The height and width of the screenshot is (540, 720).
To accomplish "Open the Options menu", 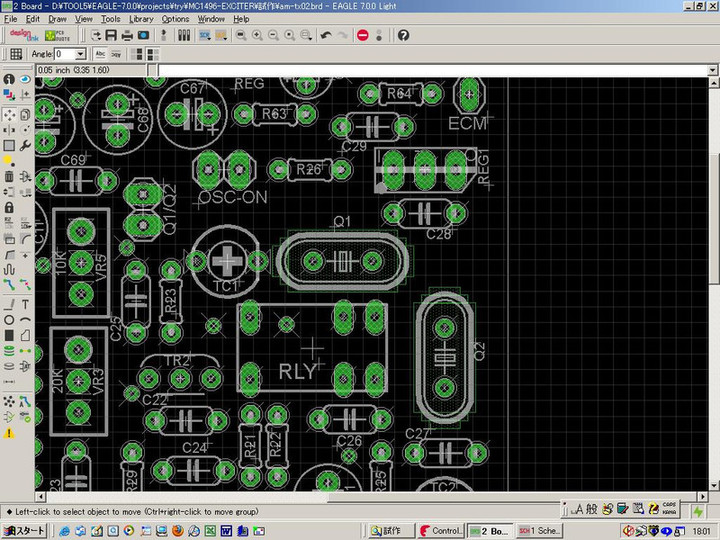I will coord(175,19).
